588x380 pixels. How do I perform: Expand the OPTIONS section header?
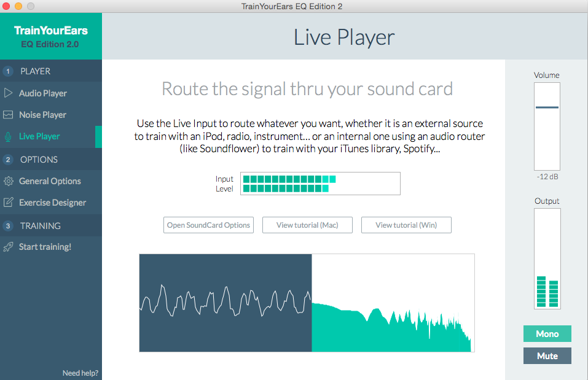[39, 160]
